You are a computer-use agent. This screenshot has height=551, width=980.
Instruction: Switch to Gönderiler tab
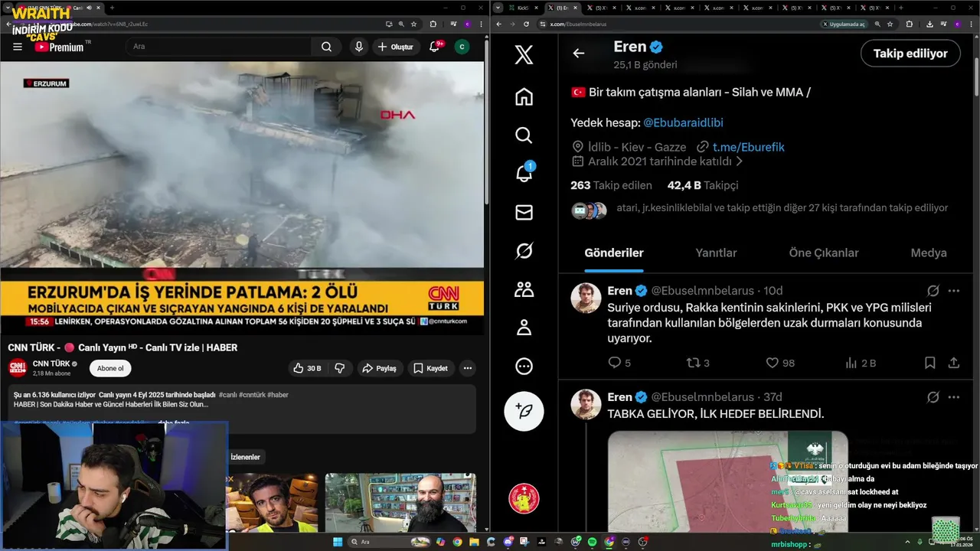pyautogui.click(x=614, y=253)
